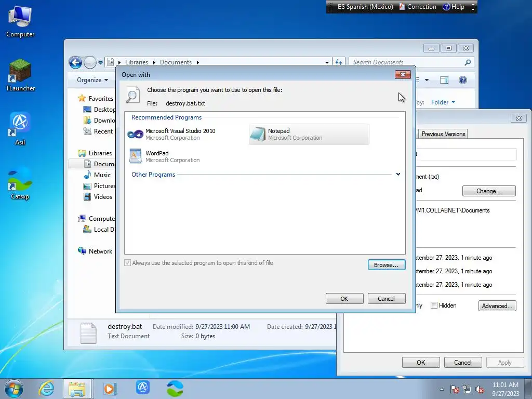Select Recent Places under Favorites
The height and width of the screenshot is (399, 532).
click(99, 131)
